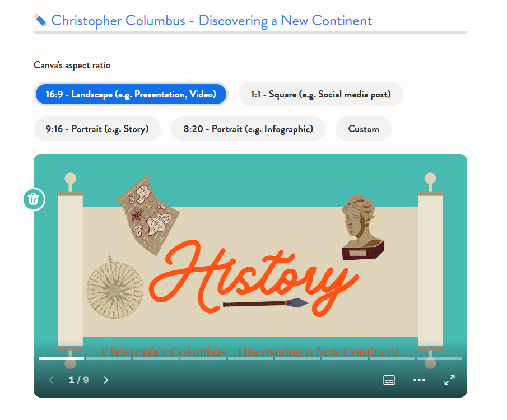The width and height of the screenshot is (507, 420).
Task: Click the 1 / 9 page indicator
Action: [78, 380]
